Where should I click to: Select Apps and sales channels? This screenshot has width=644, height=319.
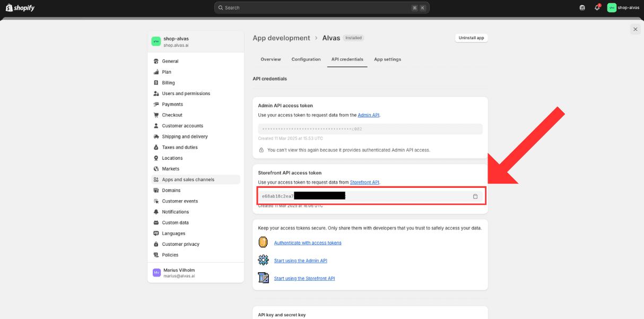point(195,179)
